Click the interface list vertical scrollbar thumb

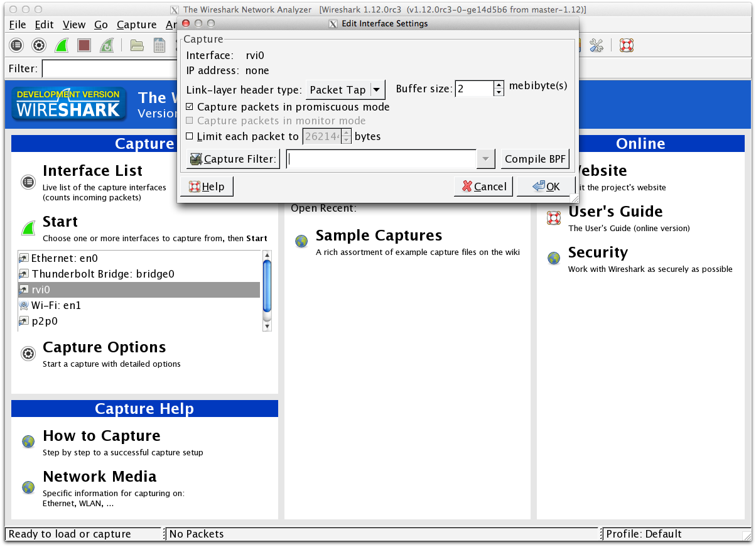click(x=267, y=286)
